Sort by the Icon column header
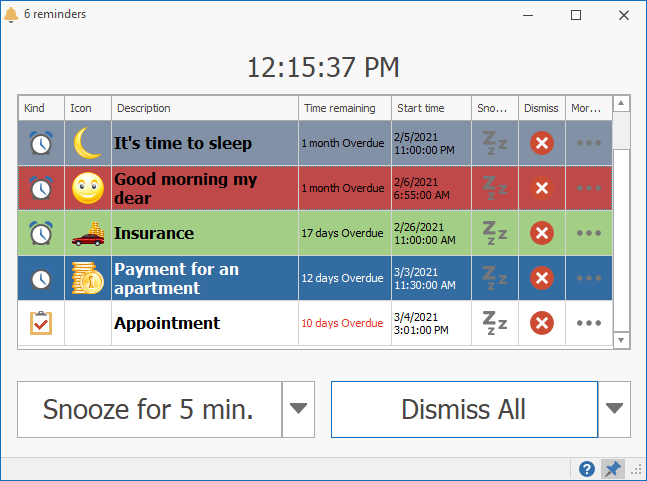Image resolution: width=647 pixels, height=481 pixels. pyautogui.click(x=88, y=108)
